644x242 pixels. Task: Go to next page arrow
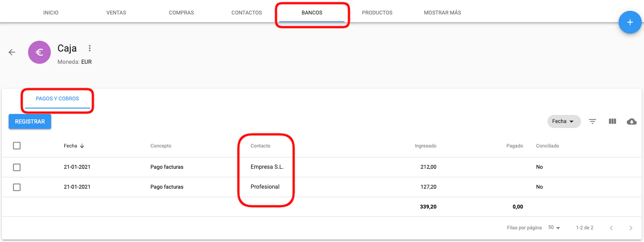[x=630, y=228]
